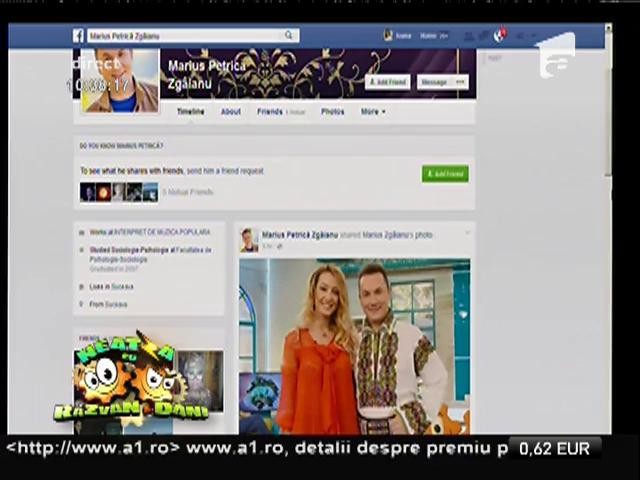Screen dimensions: 640x480
Task: Switch to About tab
Action: click(231, 111)
